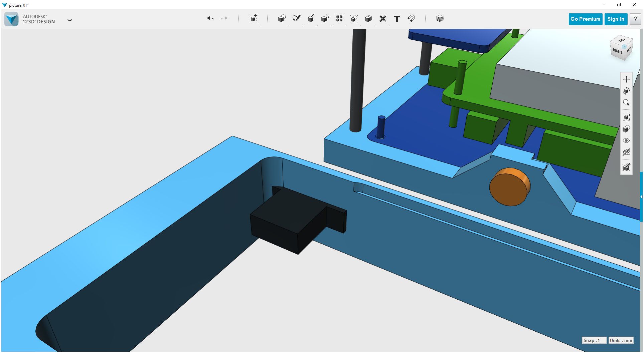Select the Text tool

click(x=397, y=19)
